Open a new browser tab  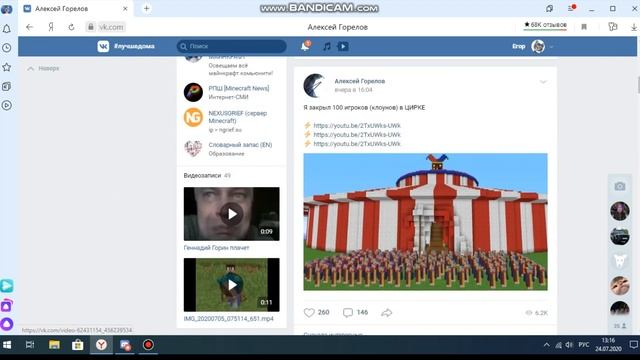[x=147, y=9]
